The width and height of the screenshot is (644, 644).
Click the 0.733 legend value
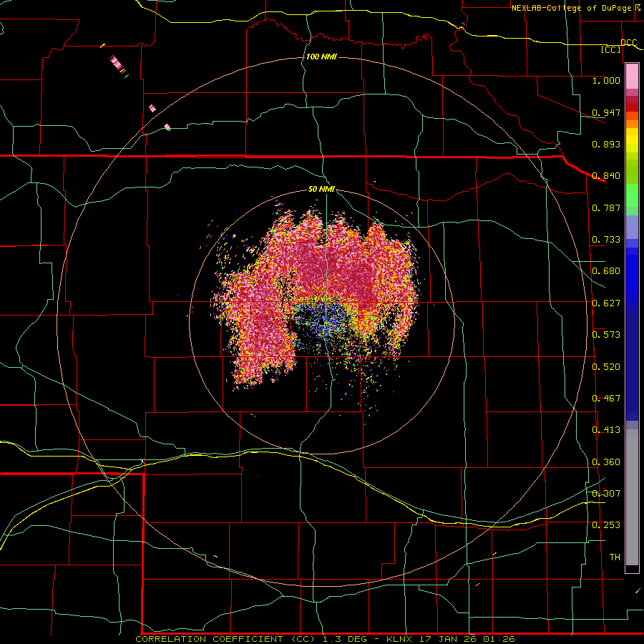pos(606,240)
